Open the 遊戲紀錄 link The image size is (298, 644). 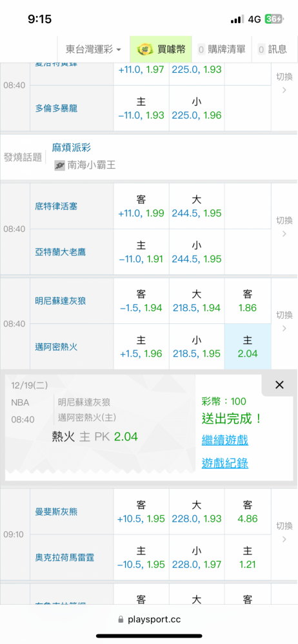pyautogui.click(x=224, y=463)
